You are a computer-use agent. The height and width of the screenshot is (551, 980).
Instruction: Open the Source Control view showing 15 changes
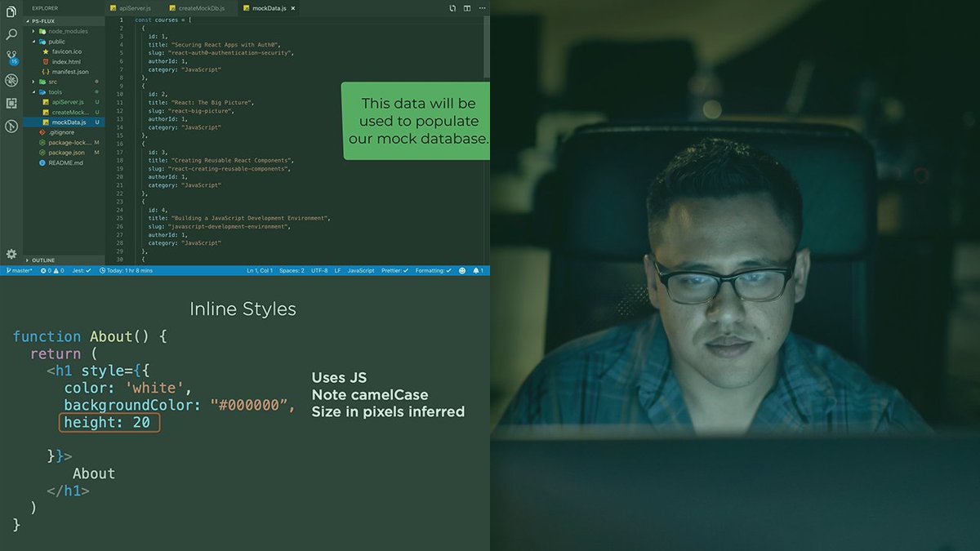[x=11, y=56]
